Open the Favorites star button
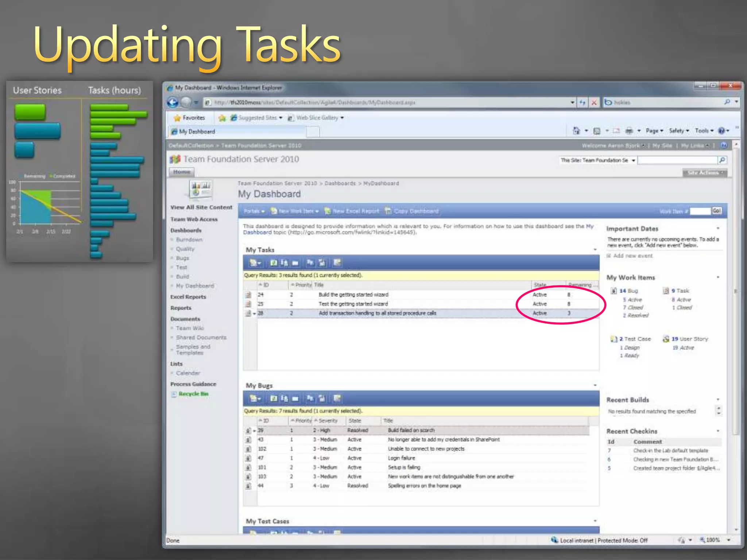 point(189,118)
